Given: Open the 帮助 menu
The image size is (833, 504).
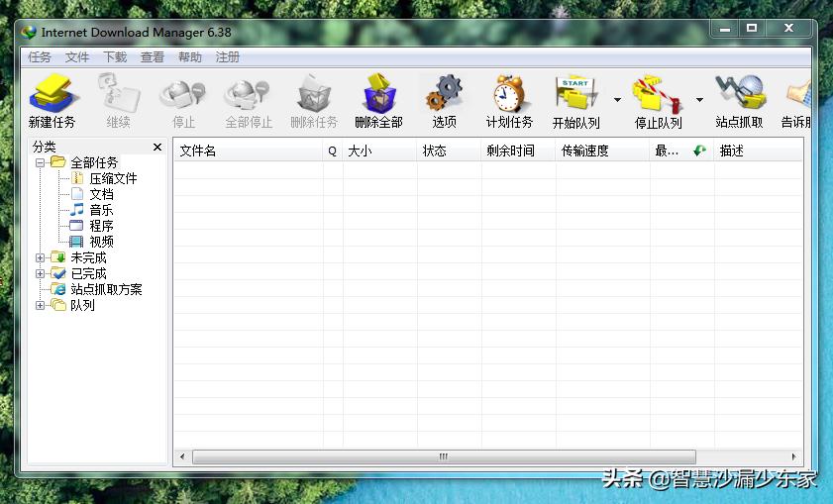Looking at the screenshot, I should tap(189, 56).
